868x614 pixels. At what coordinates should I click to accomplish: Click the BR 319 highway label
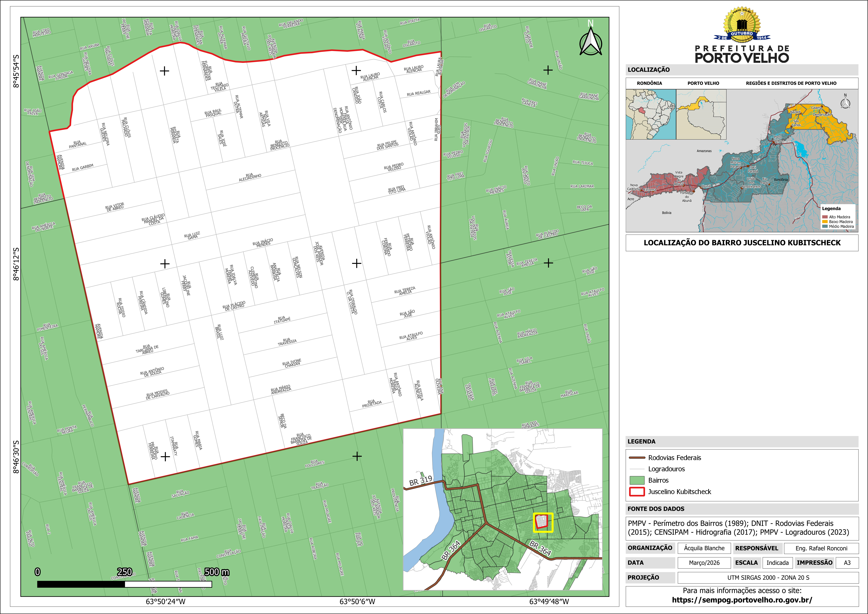[420, 481]
